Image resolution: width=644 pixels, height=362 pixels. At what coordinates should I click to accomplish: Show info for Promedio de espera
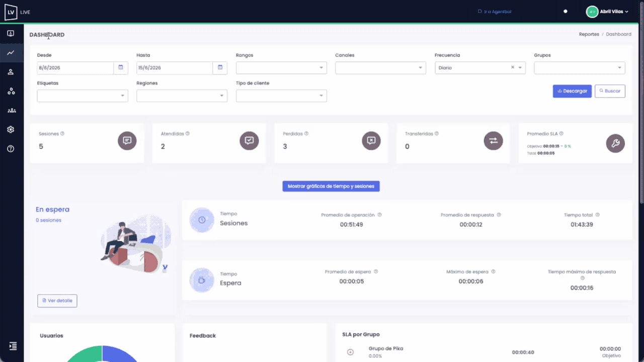[376, 271]
